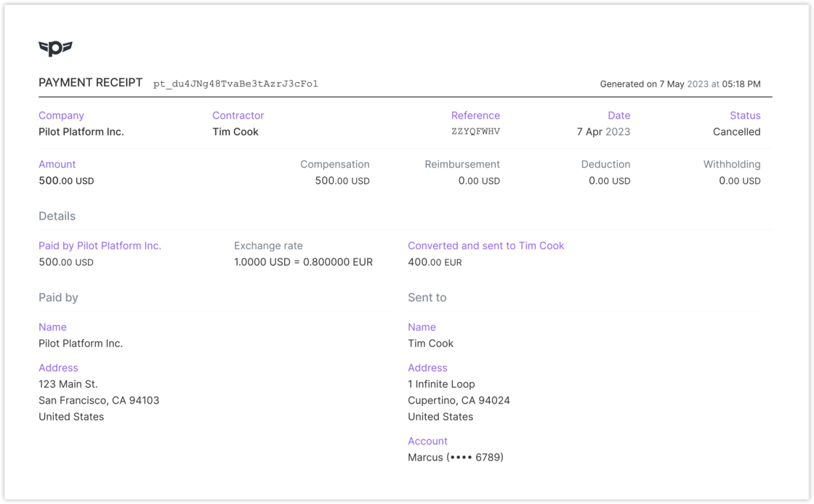
Task: Click the Account label
Action: pos(427,442)
